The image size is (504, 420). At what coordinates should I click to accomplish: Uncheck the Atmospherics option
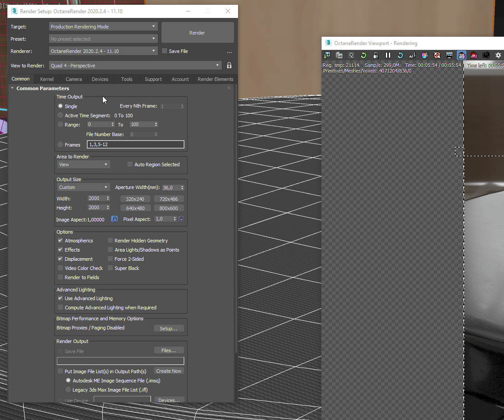(x=60, y=241)
